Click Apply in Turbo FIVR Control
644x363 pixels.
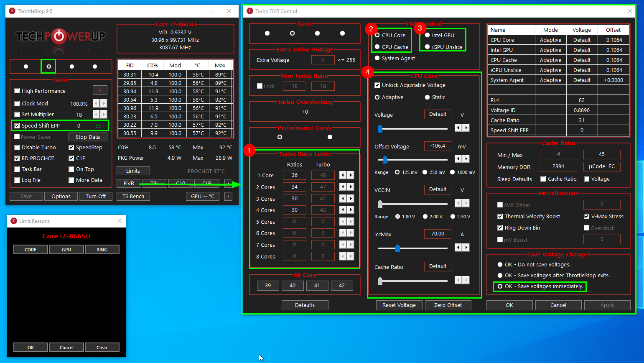click(607, 305)
